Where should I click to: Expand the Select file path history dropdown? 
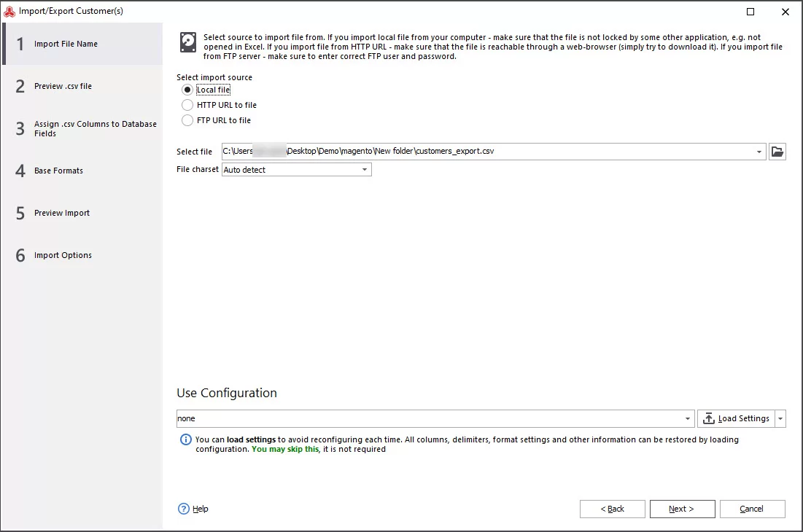pyautogui.click(x=759, y=152)
